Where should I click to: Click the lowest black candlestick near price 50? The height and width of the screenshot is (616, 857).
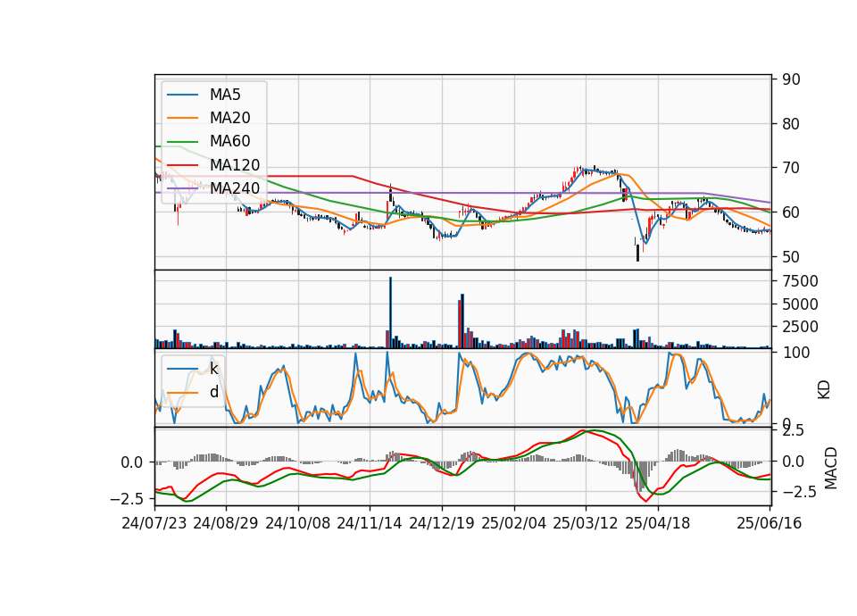tap(637, 253)
